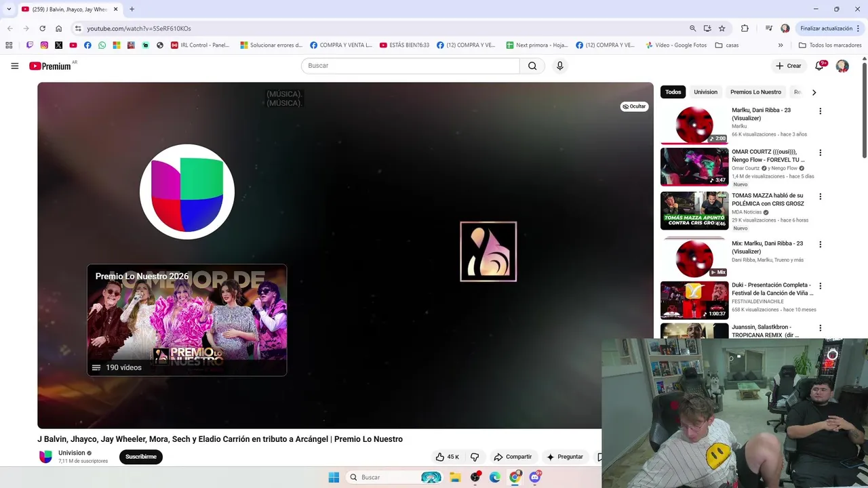Click the Preguntar button
This screenshot has width=868, height=488.
(x=565, y=457)
